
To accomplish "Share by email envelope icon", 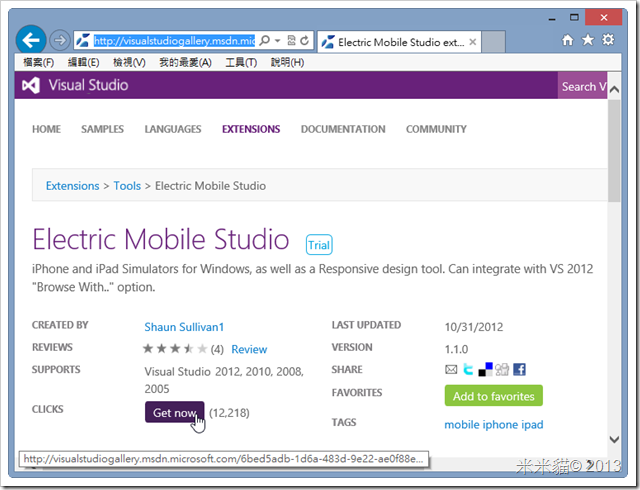I will [x=451, y=370].
